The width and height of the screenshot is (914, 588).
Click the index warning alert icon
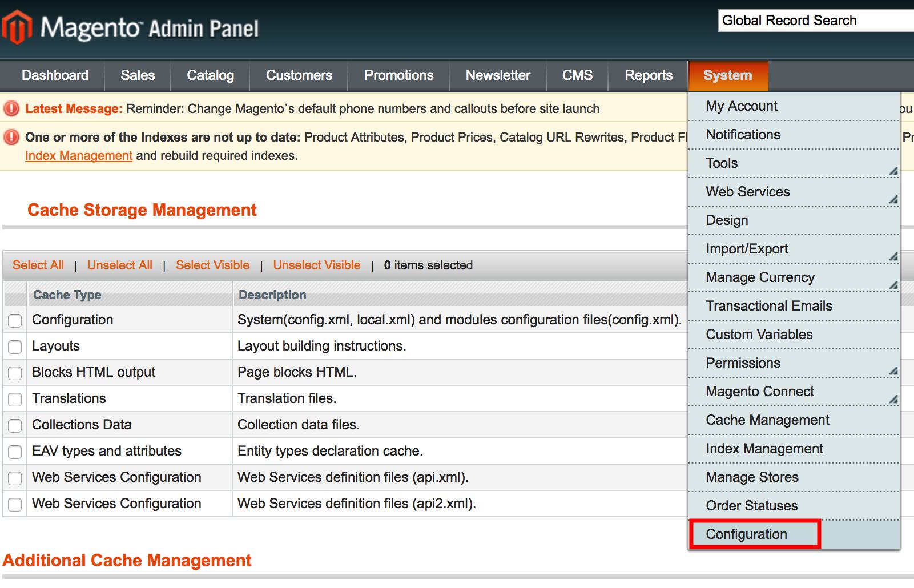click(x=11, y=137)
